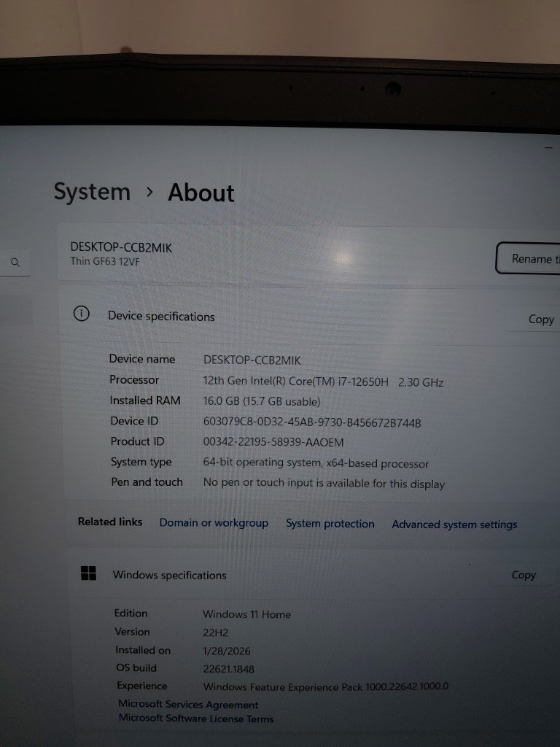
Task: Click the Windows logo beside Windows specifications
Action: click(88, 573)
